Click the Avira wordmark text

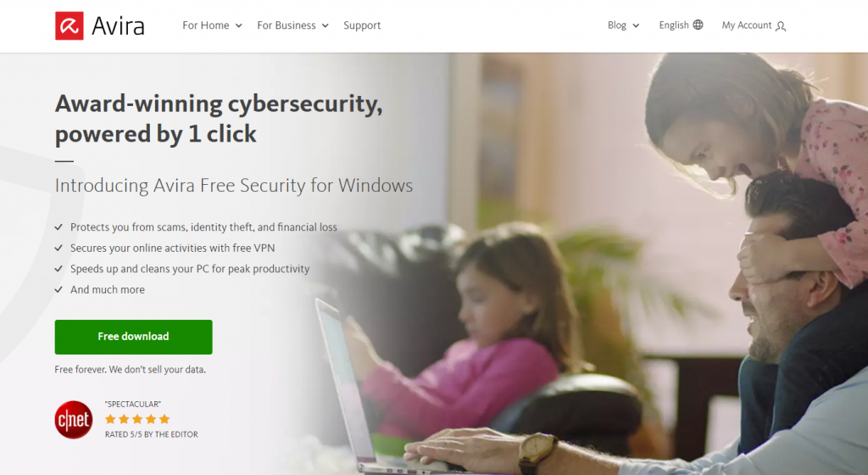tap(118, 26)
